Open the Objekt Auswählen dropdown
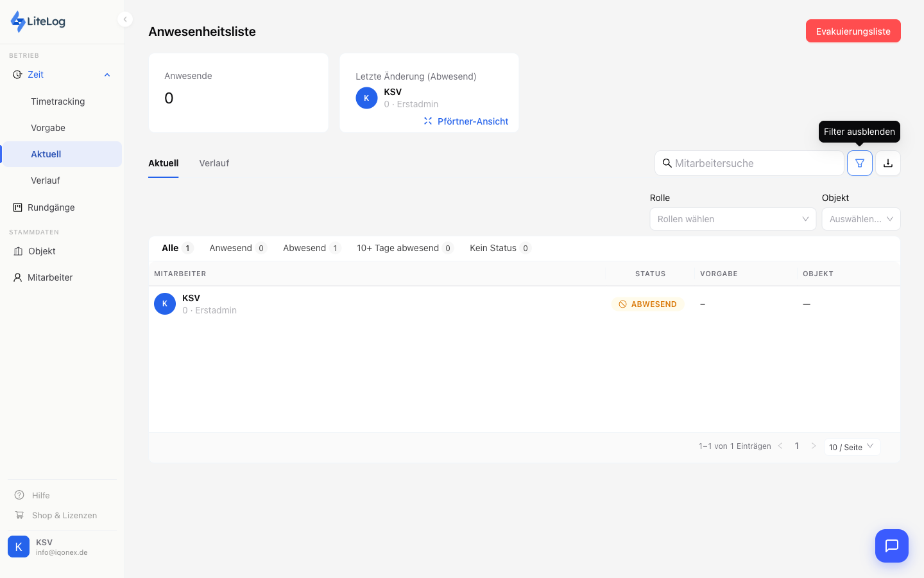 [860, 219]
